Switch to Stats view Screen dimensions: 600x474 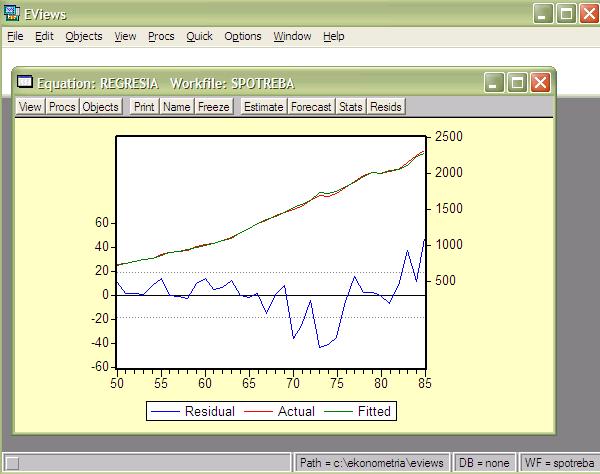pos(350,106)
